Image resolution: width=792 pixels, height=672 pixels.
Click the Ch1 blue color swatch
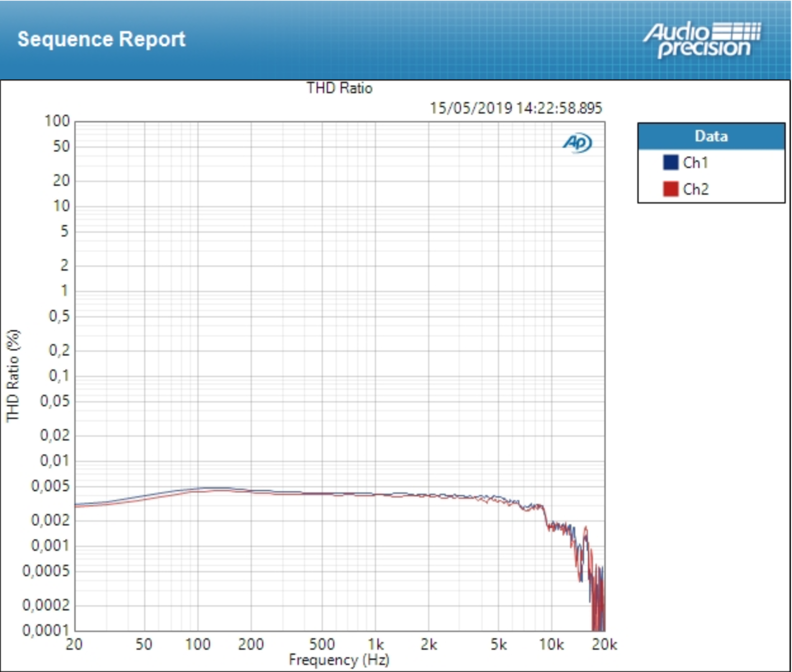[x=670, y=163]
